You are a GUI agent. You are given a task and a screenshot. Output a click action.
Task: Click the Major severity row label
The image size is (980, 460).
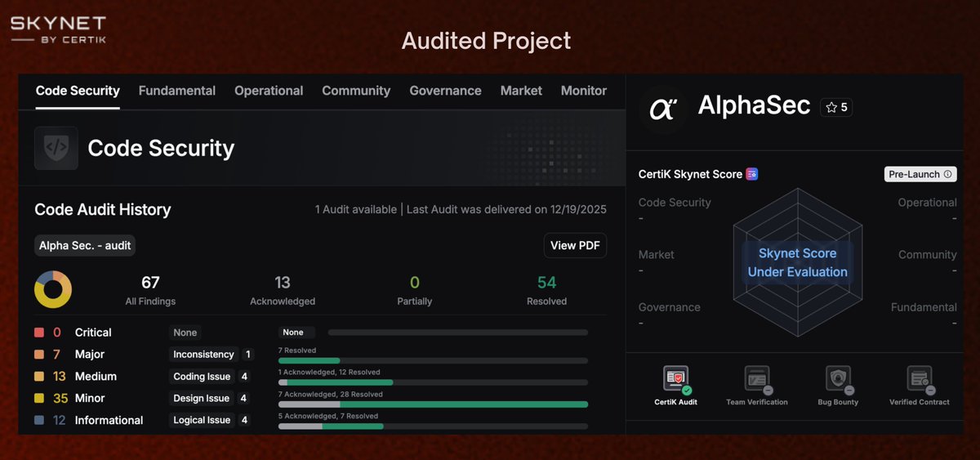click(x=90, y=355)
